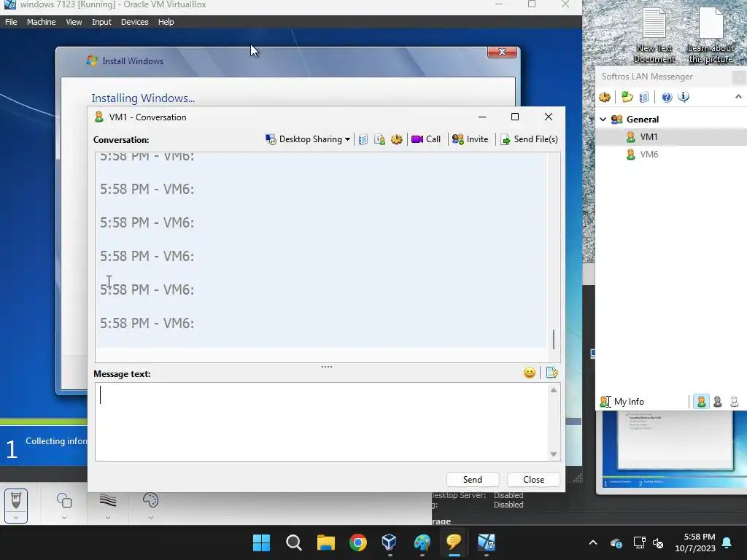Click the Send button
Image resolution: width=747 pixels, height=560 pixels.
473,480
